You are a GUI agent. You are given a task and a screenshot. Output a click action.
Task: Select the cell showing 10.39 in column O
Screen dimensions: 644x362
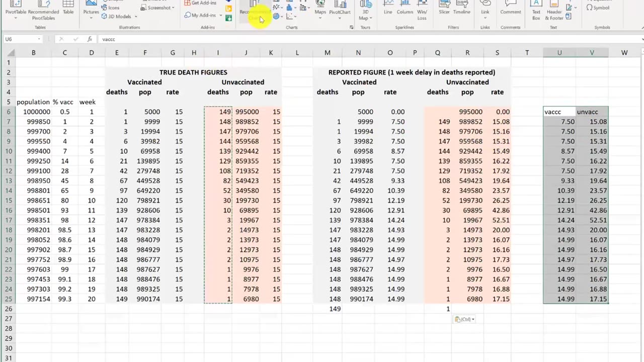click(390, 191)
